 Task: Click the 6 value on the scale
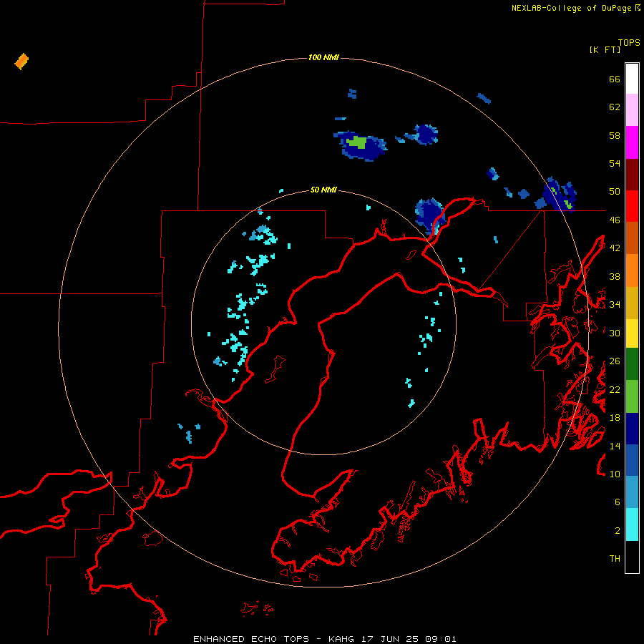(618, 502)
